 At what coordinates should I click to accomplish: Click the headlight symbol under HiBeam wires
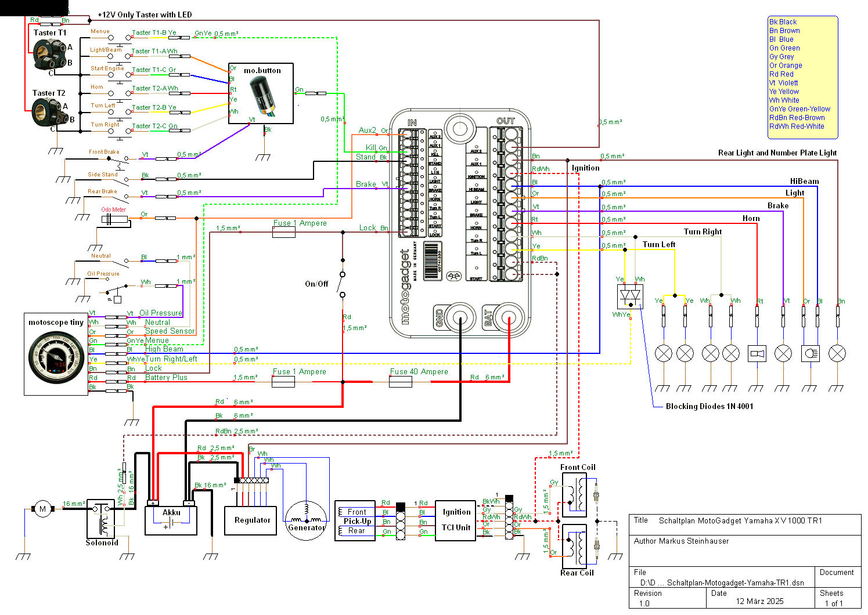pyautogui.click(x=810, y=353)
